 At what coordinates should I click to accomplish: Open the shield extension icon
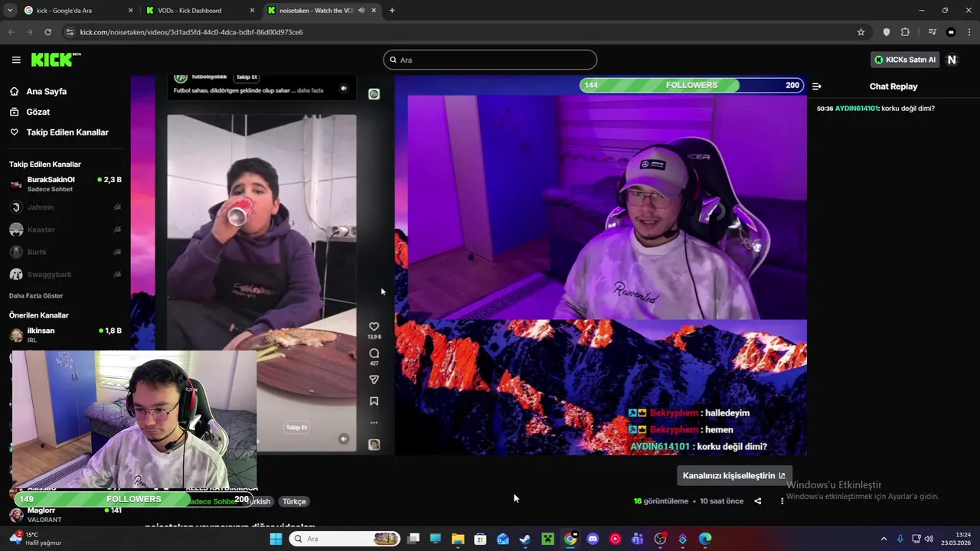[x=887, y=32]
